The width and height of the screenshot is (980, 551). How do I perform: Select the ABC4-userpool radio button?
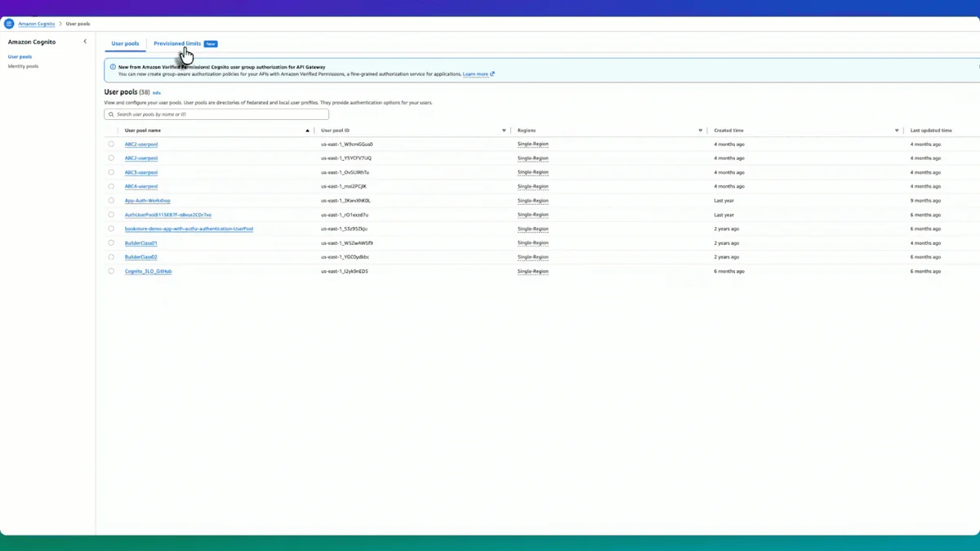tap(111, 186)
